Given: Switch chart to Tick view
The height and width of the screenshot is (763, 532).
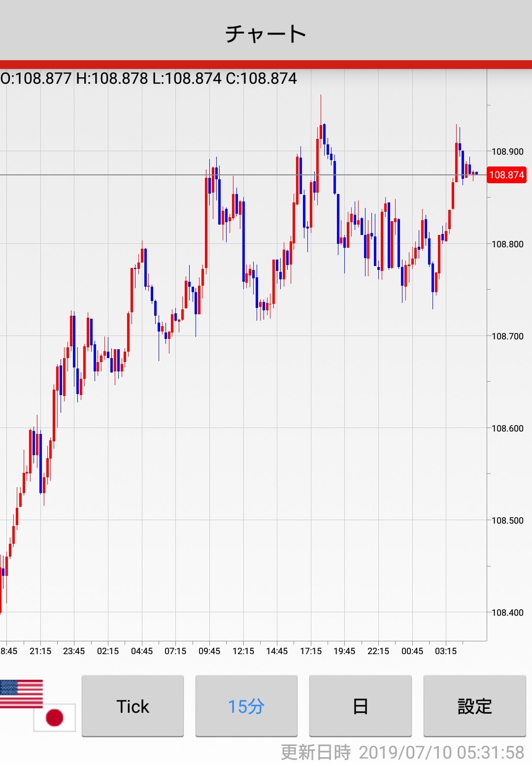Looking at the screenshot, I should tap(133, 706).
